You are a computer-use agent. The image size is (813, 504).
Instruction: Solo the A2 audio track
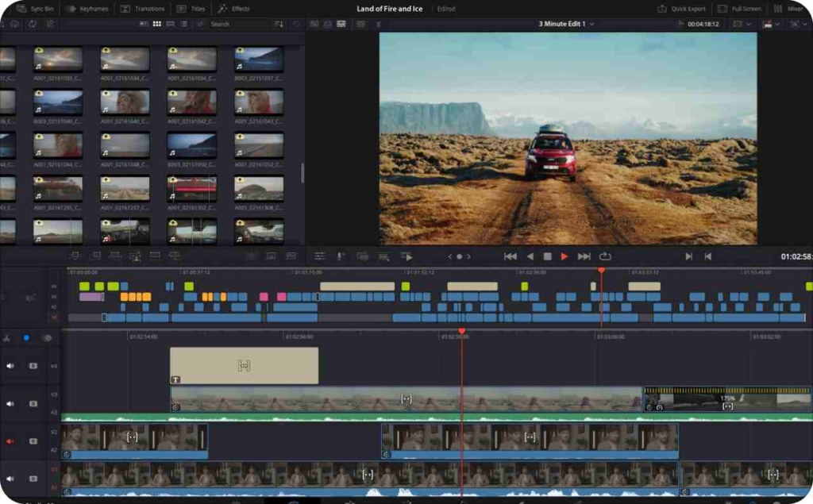[x=32, y=439]
